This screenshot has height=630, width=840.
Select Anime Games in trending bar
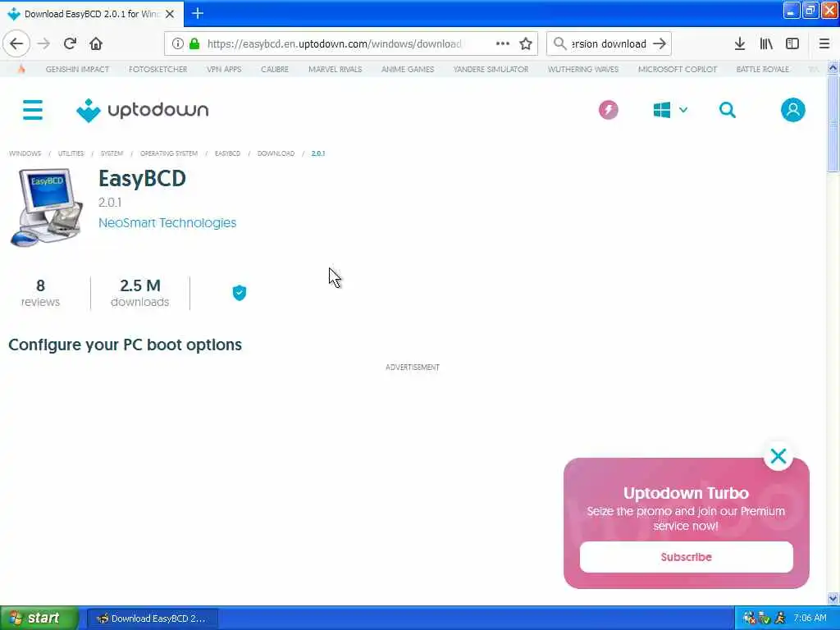pyautogui.click(x=408, y=69)
